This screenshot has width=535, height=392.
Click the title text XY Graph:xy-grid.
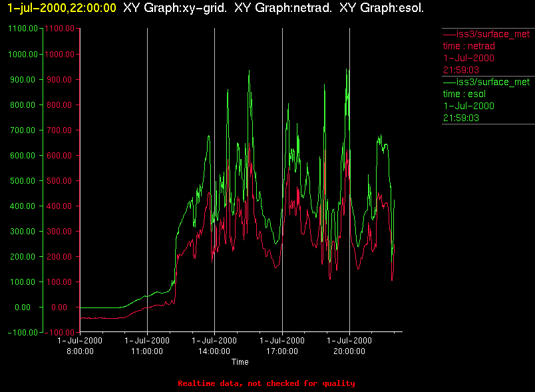(175, 8)
